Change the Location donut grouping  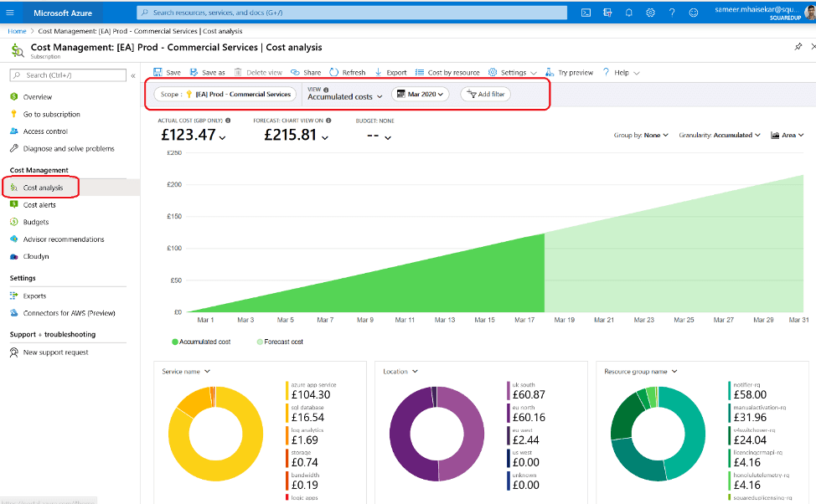pos(400,372)
